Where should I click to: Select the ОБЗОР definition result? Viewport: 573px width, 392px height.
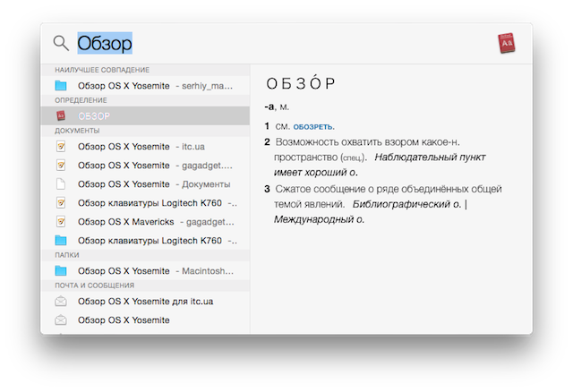point(146,115)
